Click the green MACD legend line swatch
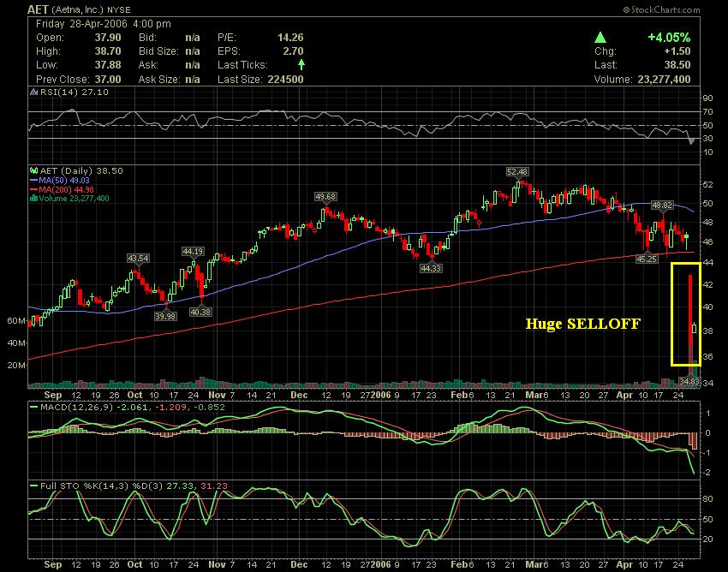The width and height of the screenshot is (728, 572). tap(34, 408)
